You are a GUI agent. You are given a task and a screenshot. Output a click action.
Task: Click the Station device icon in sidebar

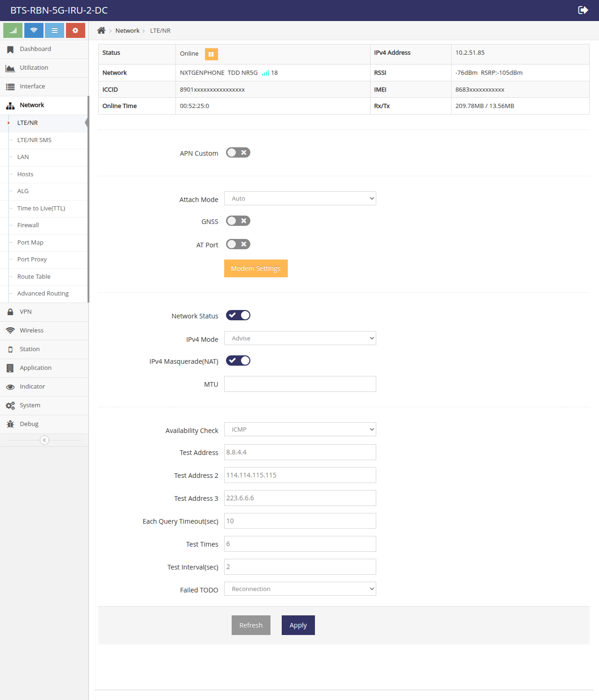(x=10, y=349)
